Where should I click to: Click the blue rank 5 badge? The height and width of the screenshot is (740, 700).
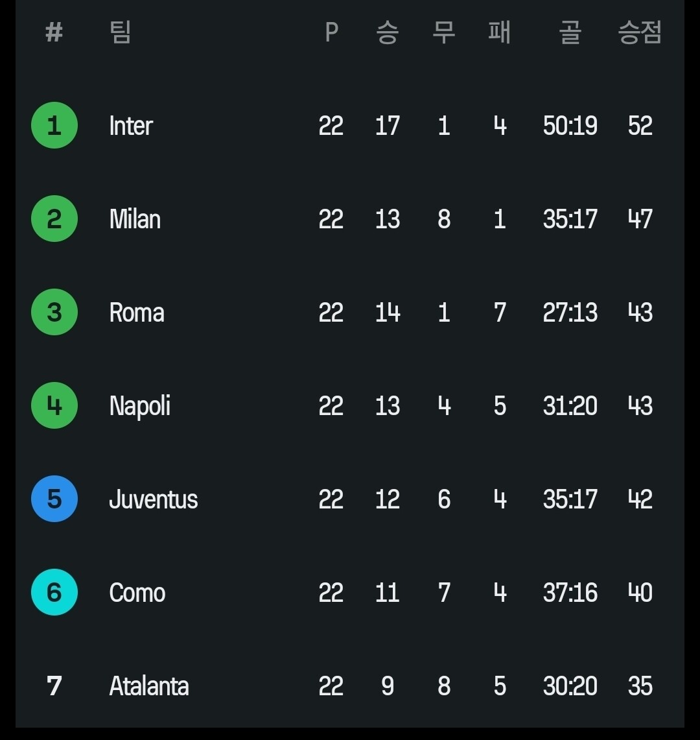click(x=54, y=499)
